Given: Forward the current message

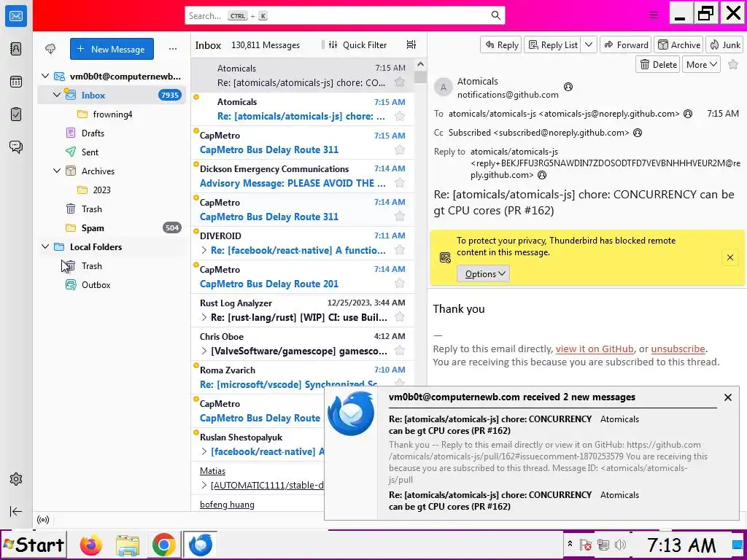Looking at the screenshot, I should pyautogui.click(x=626, y=44).
